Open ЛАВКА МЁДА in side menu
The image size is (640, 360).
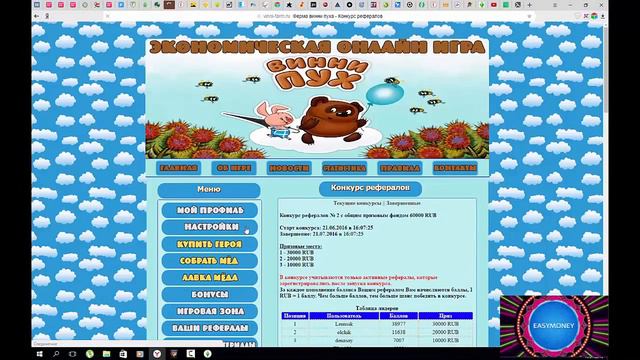(x=210, y=278)
